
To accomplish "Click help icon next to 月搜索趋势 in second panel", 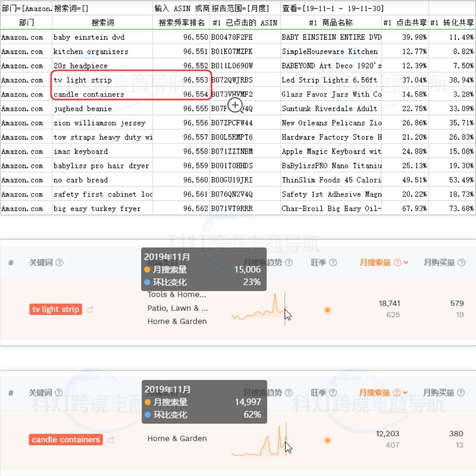I will 289,393.
